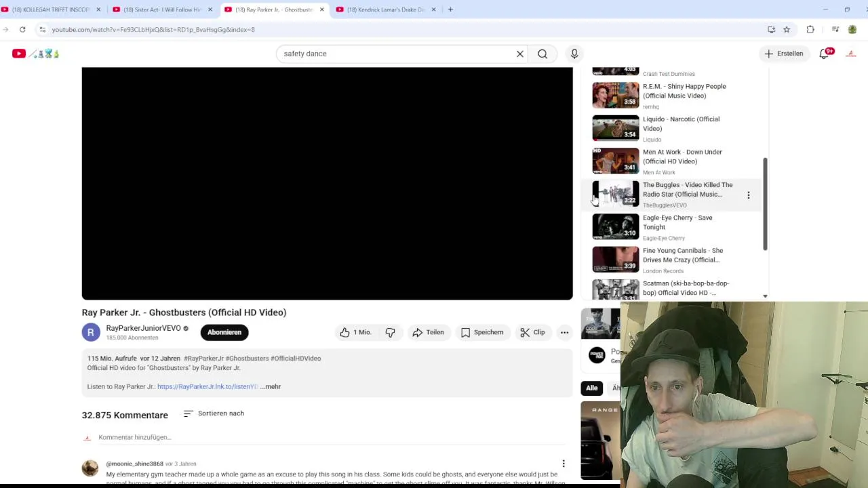Open the notifications bell

[x=825, y=54]
